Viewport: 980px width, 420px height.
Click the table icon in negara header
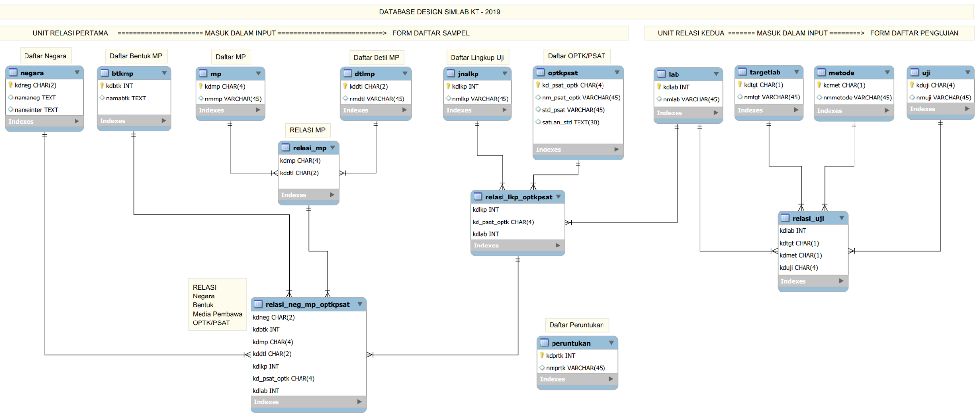click(x=13, y=73)
